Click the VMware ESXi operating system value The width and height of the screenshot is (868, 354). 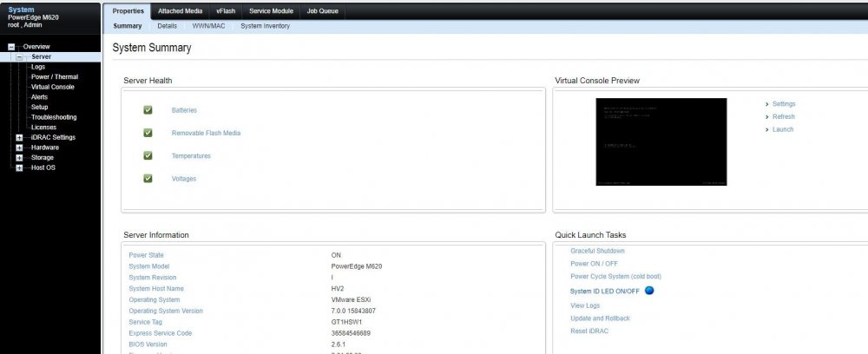[x=351, y=300]
